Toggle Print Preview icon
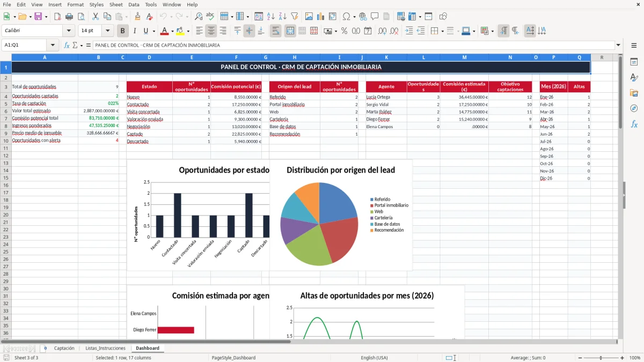 [81, 17]
